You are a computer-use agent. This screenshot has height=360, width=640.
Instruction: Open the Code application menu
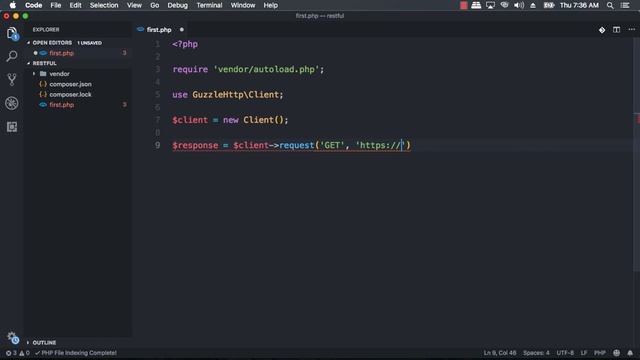pyautogui.click(x=33, y=5)
